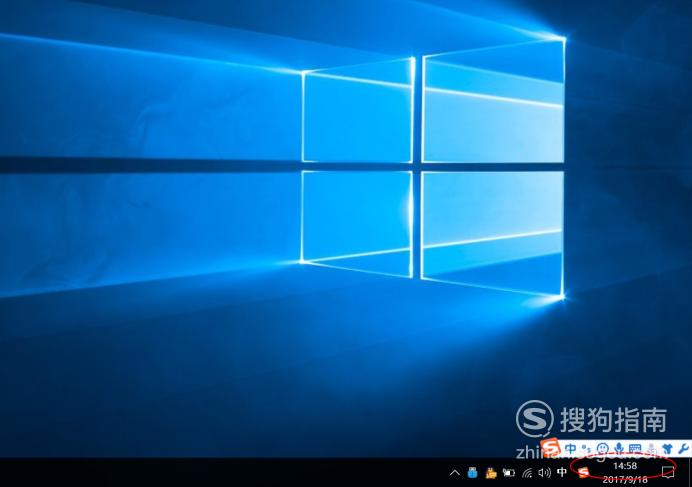Click the microphone voice input icon
The height and width of the screenshot is (487, 692).
click(x=619, y=449)
